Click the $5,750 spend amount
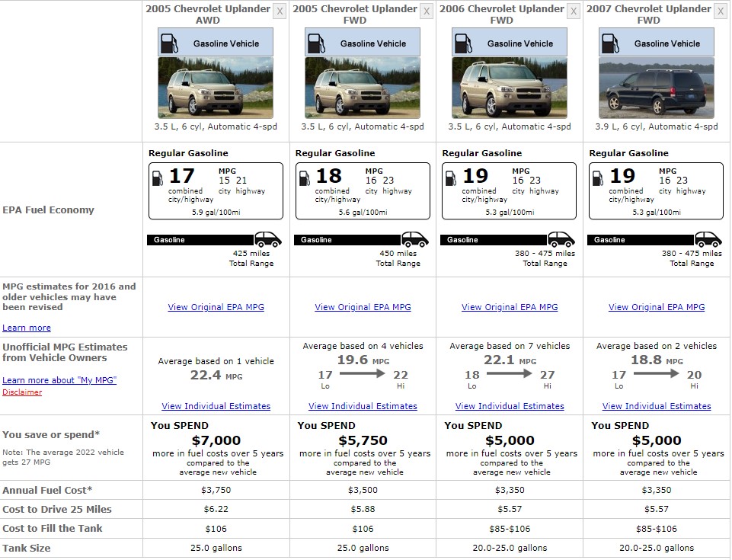The image size is (732, 560). pyautogui.click(x=363, y=440)
